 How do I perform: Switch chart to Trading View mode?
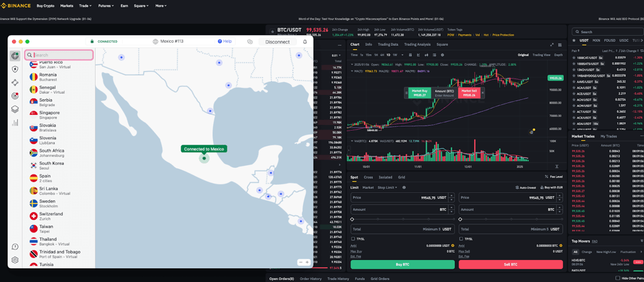(x=541, y=55)
